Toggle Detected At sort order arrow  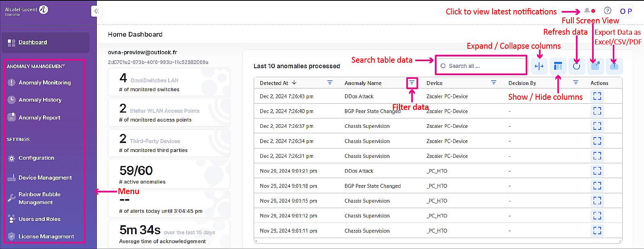click(294, 83)
